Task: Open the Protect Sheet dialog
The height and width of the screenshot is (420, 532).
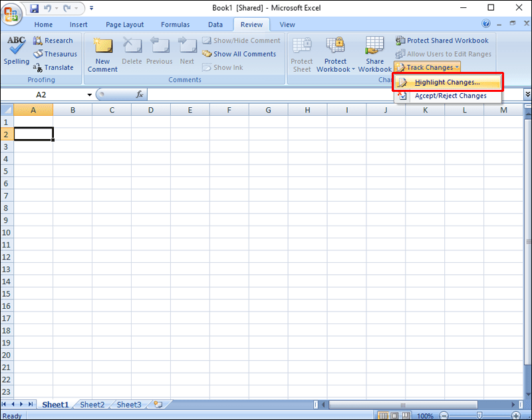Action: click(x=302, y=55)
